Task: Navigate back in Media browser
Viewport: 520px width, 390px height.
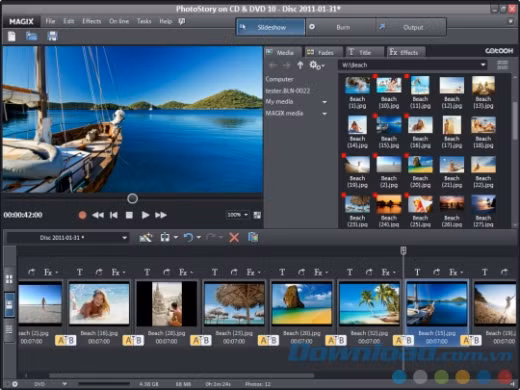Action: [273, 65]
